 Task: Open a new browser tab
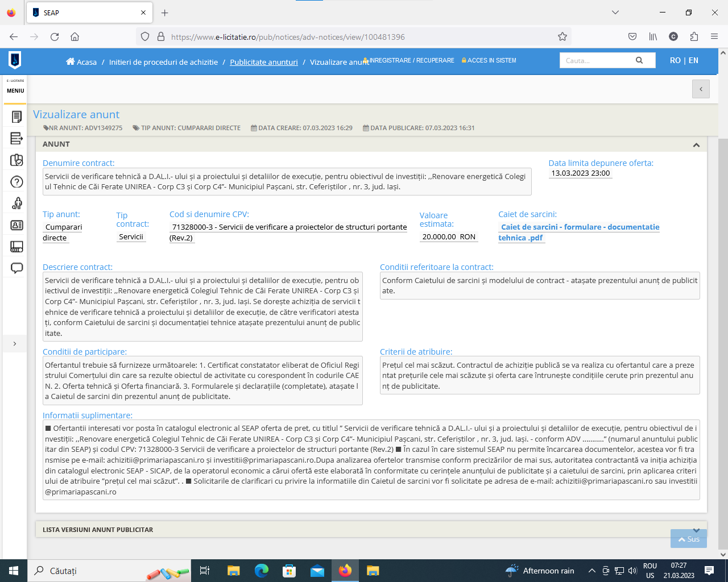tap(164, 13)
